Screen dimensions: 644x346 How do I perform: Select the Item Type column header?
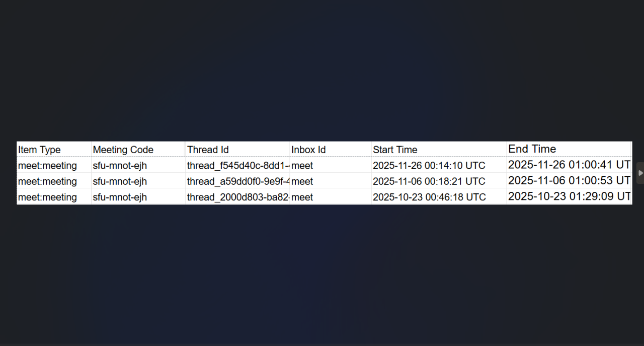coord(39,150)
